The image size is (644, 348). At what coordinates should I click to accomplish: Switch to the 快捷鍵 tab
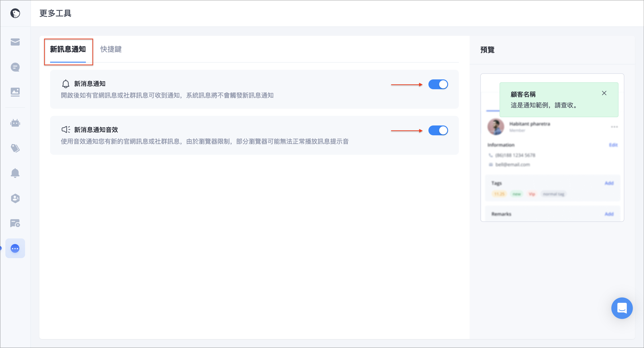[x=111, y=49]
